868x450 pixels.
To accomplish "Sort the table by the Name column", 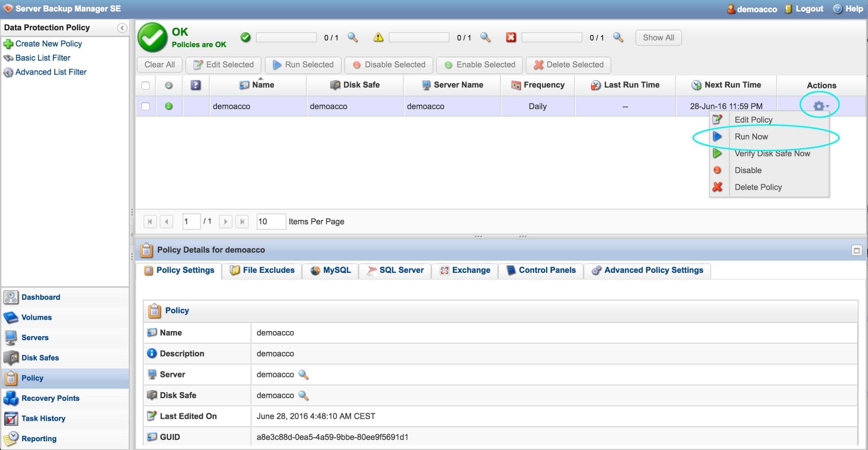I will (x=263, y=85).
